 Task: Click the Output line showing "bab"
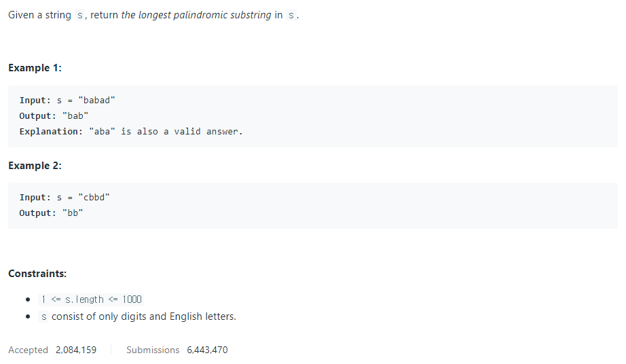pos(54,116)
